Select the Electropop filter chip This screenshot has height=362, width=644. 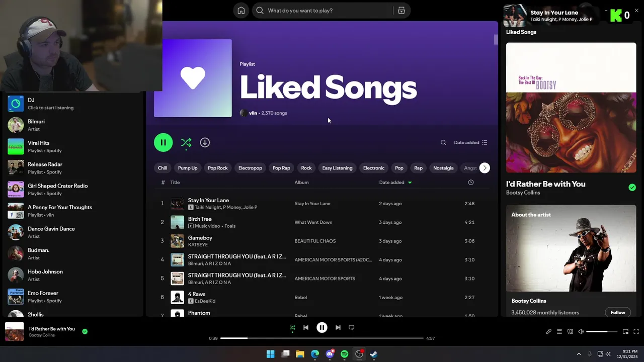point(250,168)
